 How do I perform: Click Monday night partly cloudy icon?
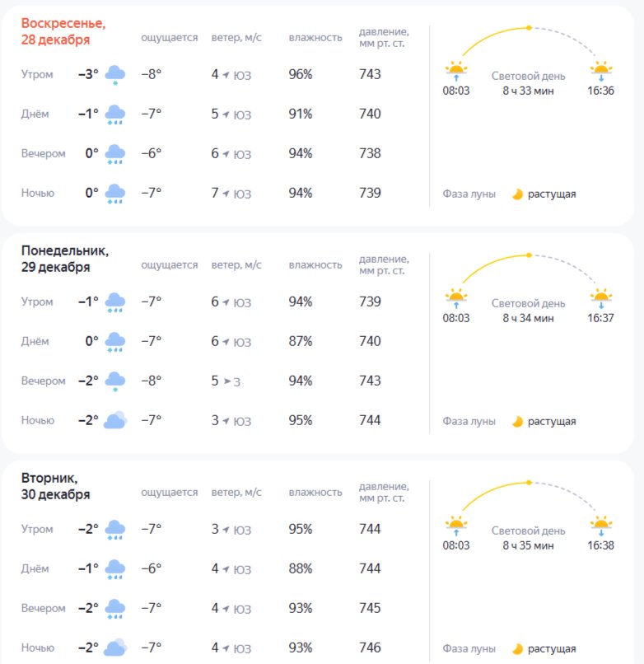click(x=114, y=421)
